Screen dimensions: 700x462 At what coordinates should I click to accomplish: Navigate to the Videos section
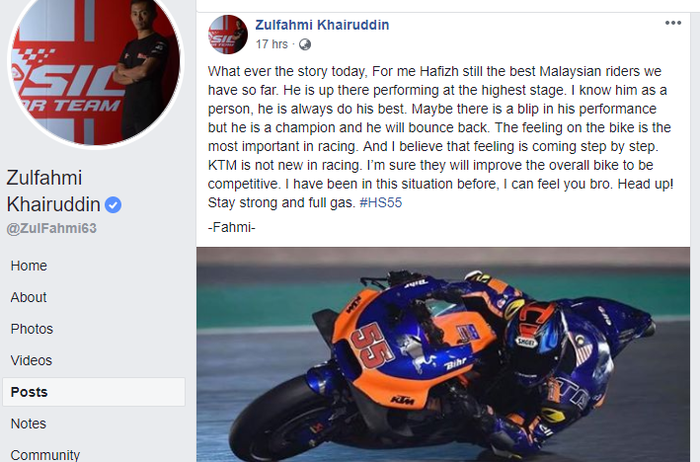31,360
